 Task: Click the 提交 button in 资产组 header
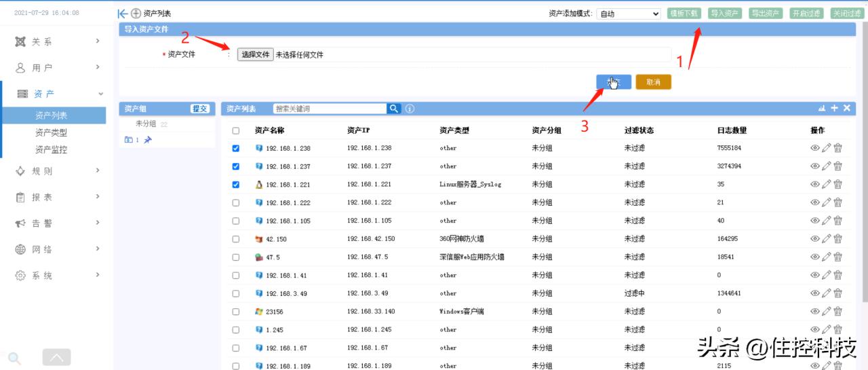point(200,109)
